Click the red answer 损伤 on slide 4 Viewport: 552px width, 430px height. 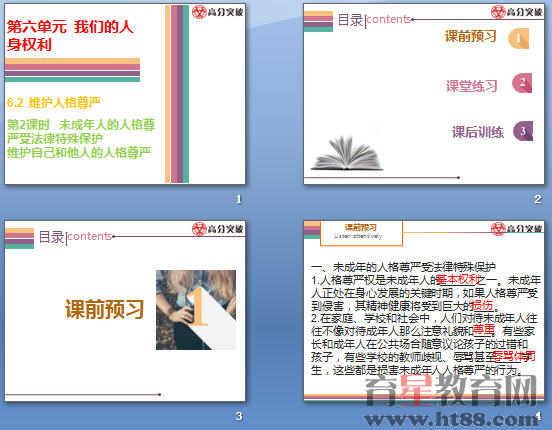pos(482,305)
